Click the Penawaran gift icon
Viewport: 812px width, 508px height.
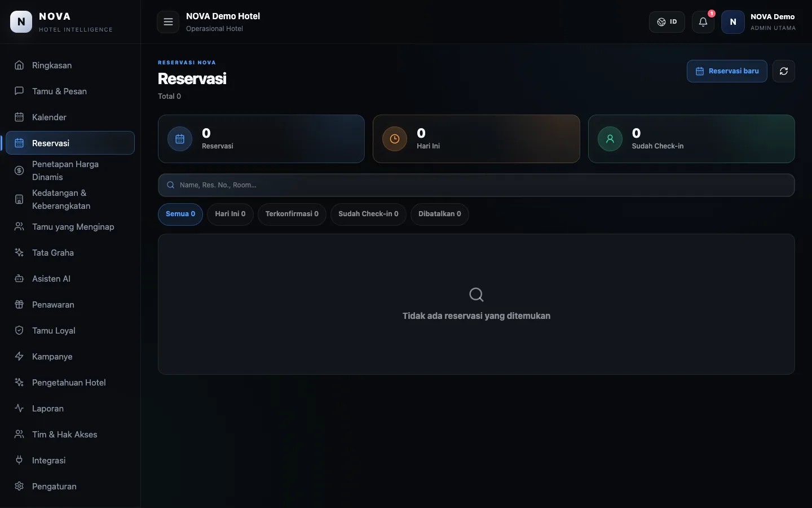tap(19, 304)
